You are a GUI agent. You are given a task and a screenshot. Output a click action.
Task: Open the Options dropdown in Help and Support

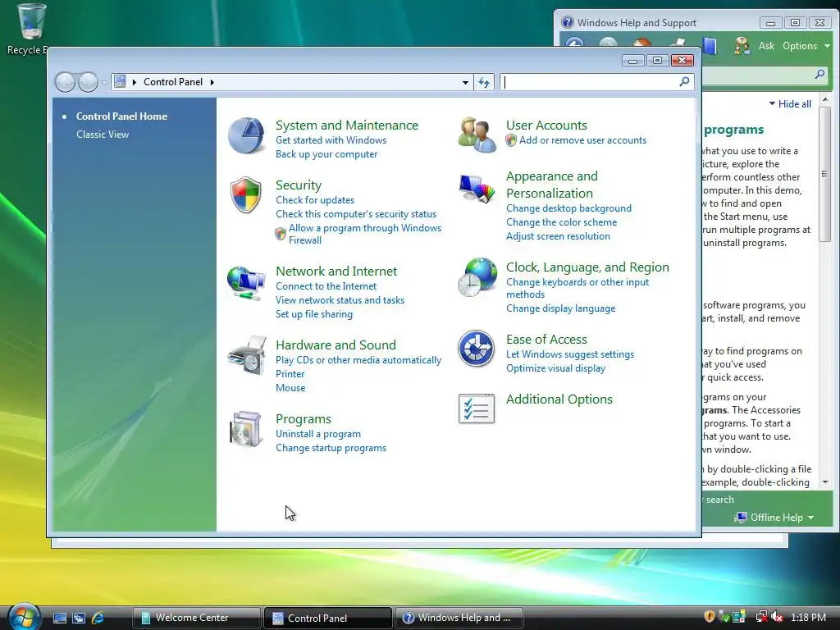806,46
